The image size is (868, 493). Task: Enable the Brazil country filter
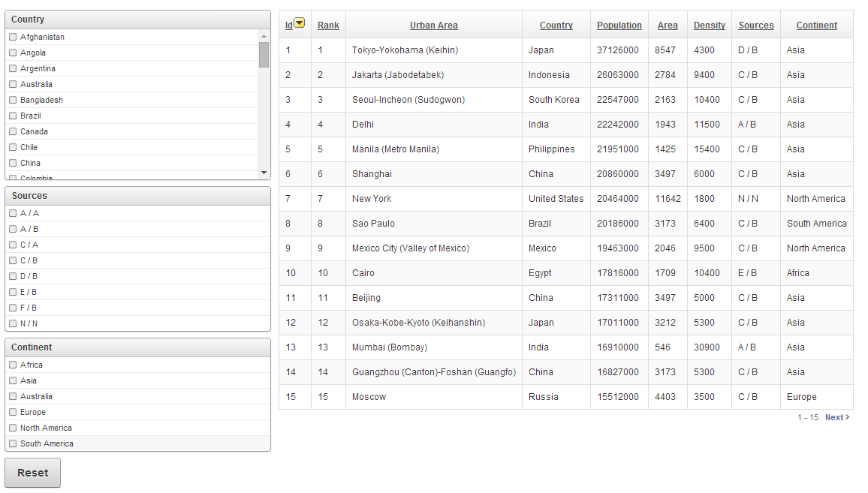(x=13, y=116)
